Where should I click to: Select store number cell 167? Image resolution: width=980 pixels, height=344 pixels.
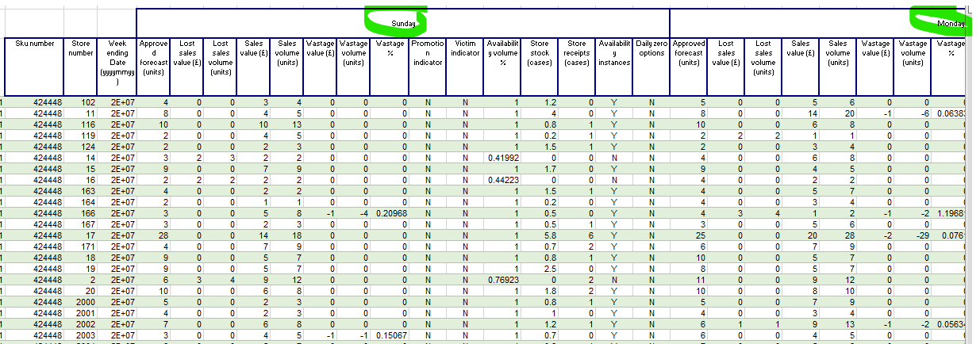(x=79, y=224)
